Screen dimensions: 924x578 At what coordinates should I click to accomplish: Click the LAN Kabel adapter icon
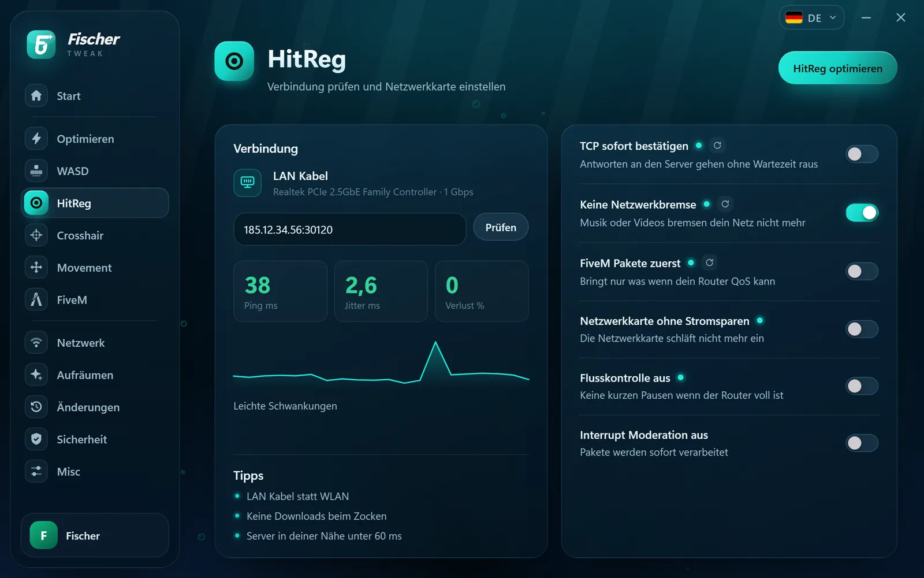(248, 183)
